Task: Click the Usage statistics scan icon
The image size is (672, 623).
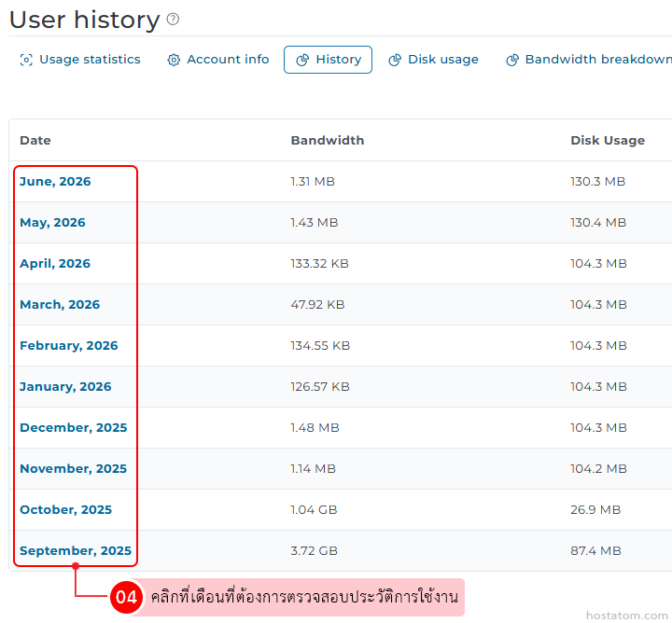Action: (x=26, y=60)
